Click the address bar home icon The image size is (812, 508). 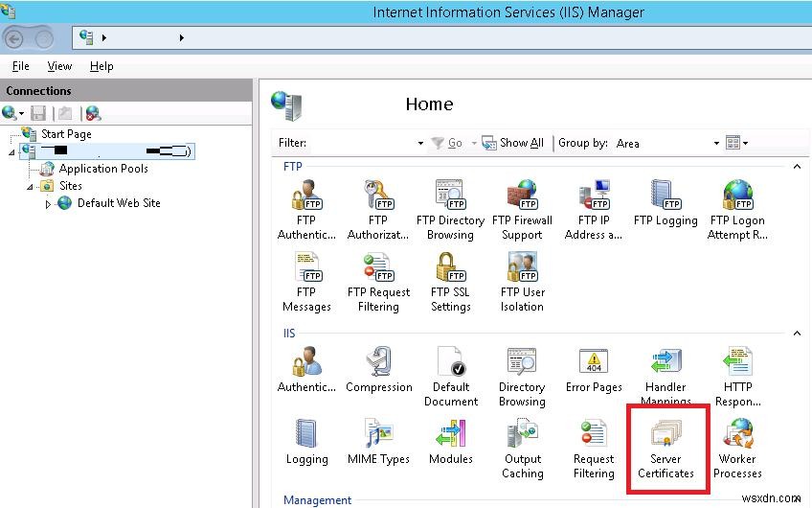pyautogui.click(x=86, y=37)
